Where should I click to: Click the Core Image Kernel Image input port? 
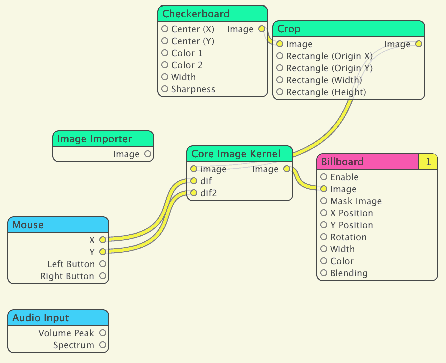tap(194, 169)
